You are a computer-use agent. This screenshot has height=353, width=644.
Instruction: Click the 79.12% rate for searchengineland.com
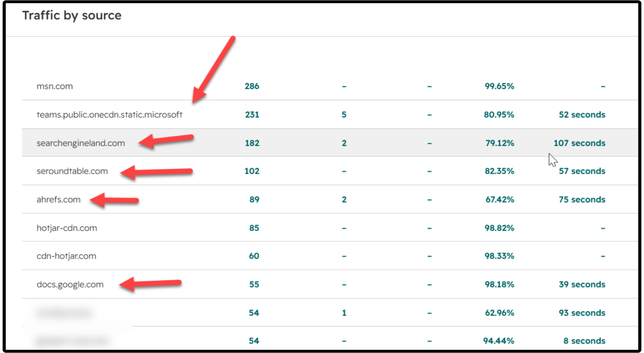tap(500, 143)
